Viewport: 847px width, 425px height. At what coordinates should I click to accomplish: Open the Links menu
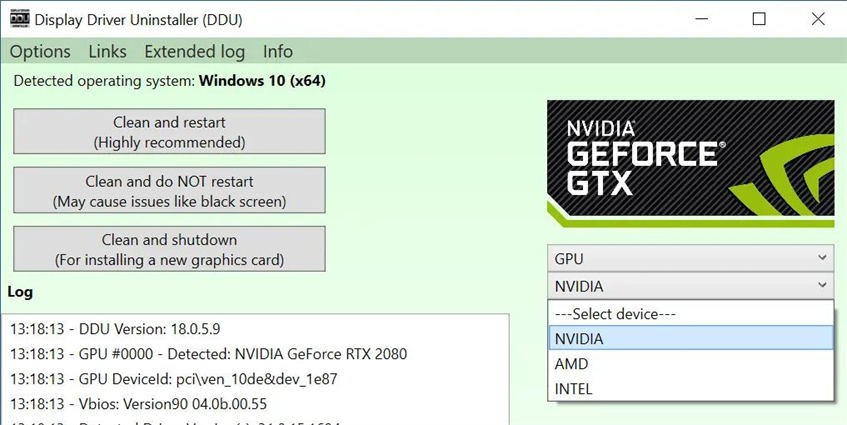[x=107, y=51]
